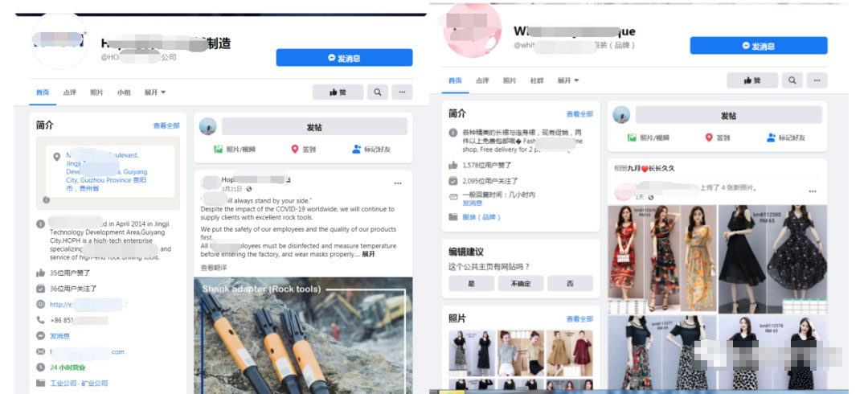Click the left composer's 标记好友 option
Screen dimensions: 868x394
click(371, 149)
